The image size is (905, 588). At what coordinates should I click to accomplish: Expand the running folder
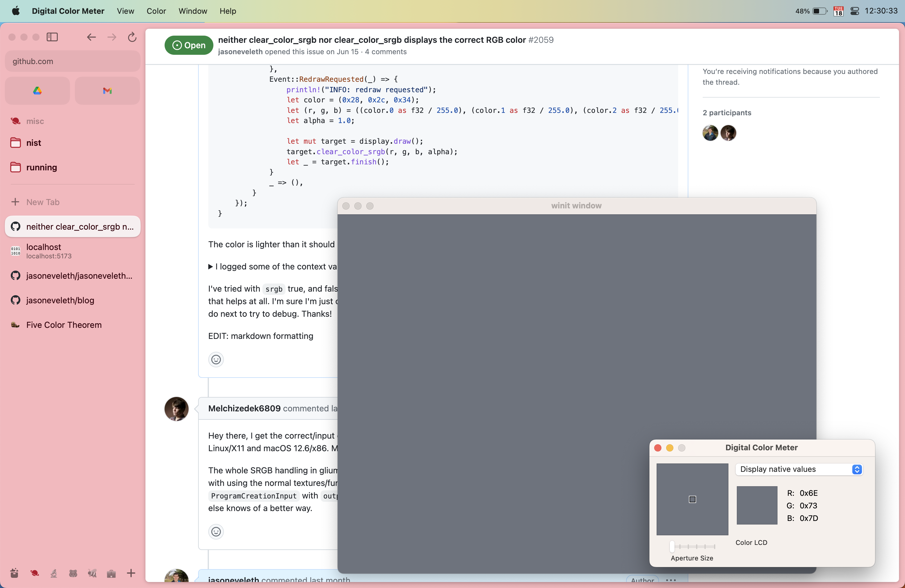pos(41,167)
